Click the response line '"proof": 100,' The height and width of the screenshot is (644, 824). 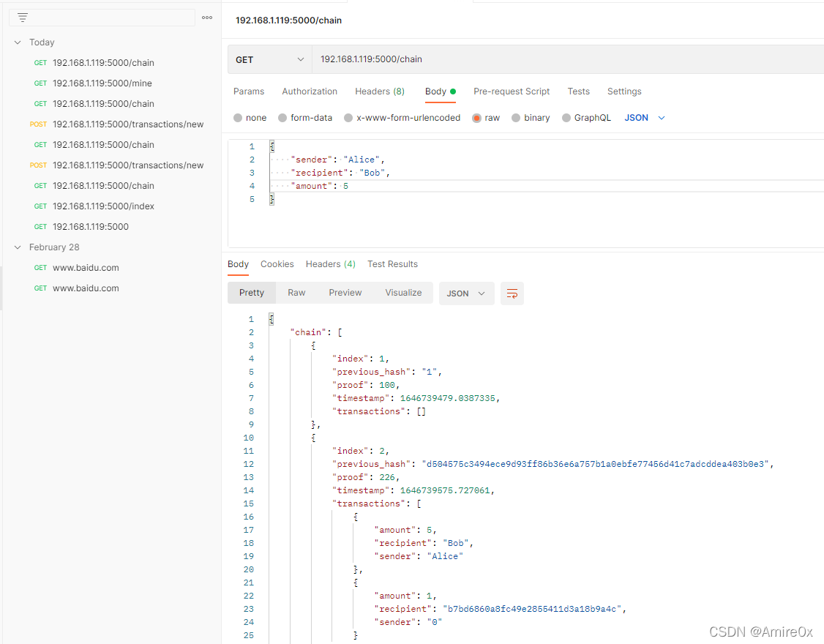click(x=366, y=385)
